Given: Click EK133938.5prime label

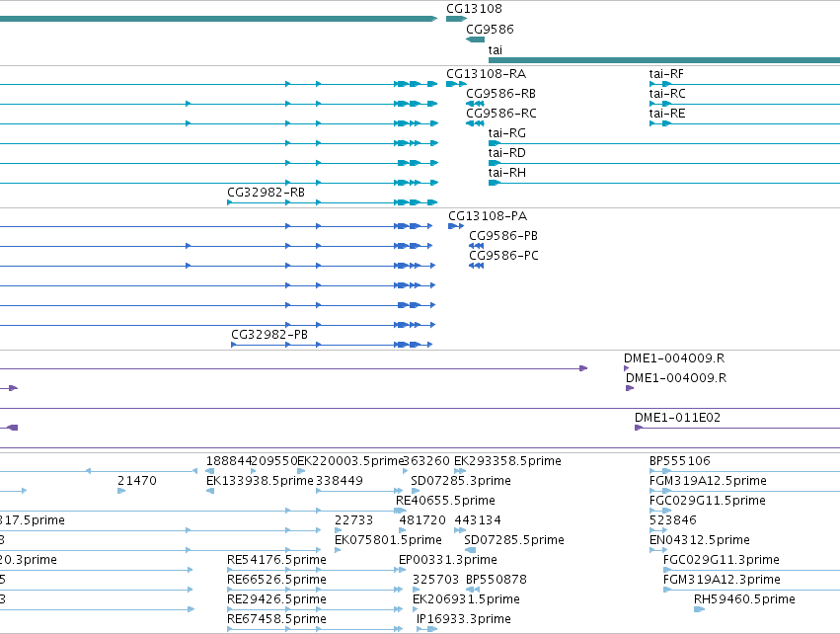Looking at the screenshot, I should coord(260,481).
